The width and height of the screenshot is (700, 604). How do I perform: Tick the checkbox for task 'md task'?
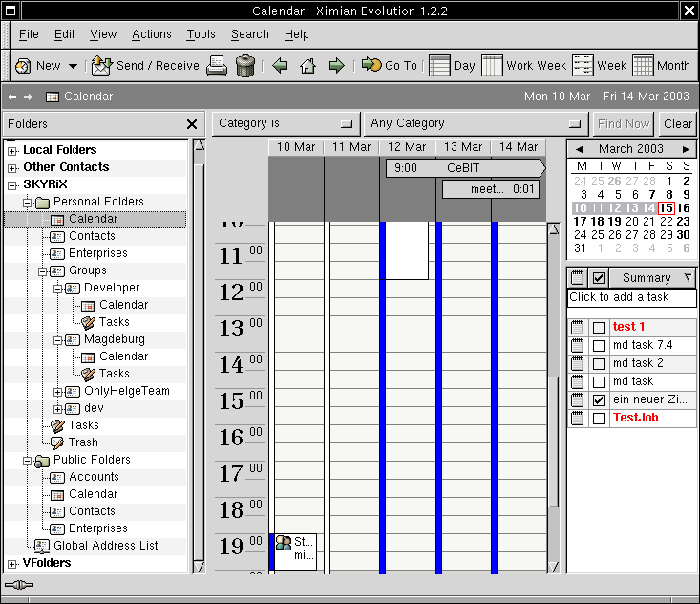(x=599, y=382)
